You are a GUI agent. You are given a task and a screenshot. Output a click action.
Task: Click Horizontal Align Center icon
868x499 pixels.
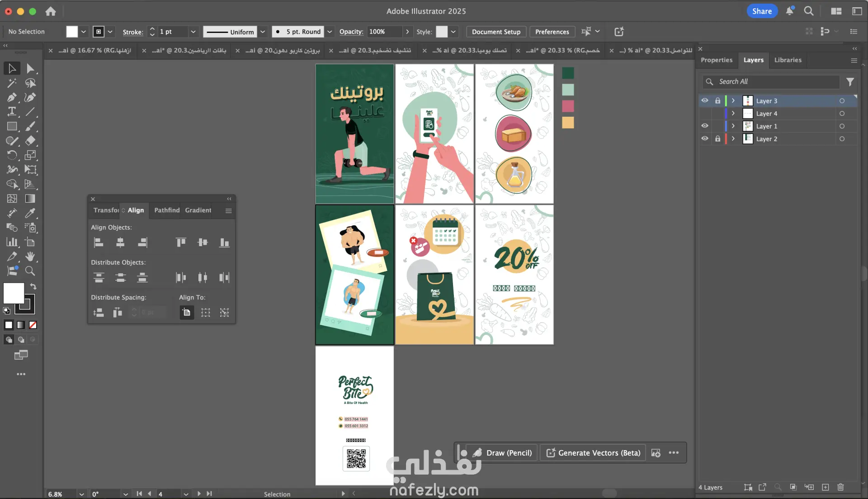120,242
